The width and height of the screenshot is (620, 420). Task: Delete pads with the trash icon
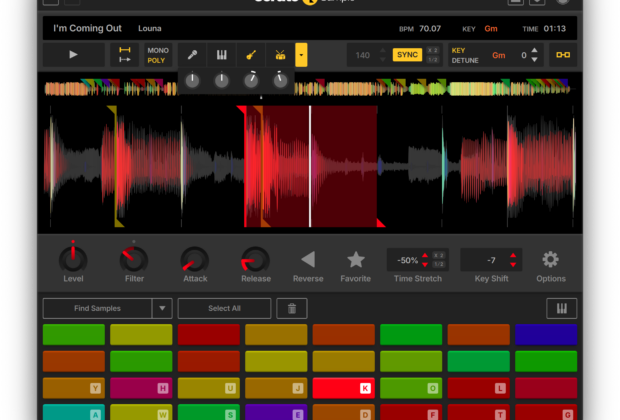point(292,308)
